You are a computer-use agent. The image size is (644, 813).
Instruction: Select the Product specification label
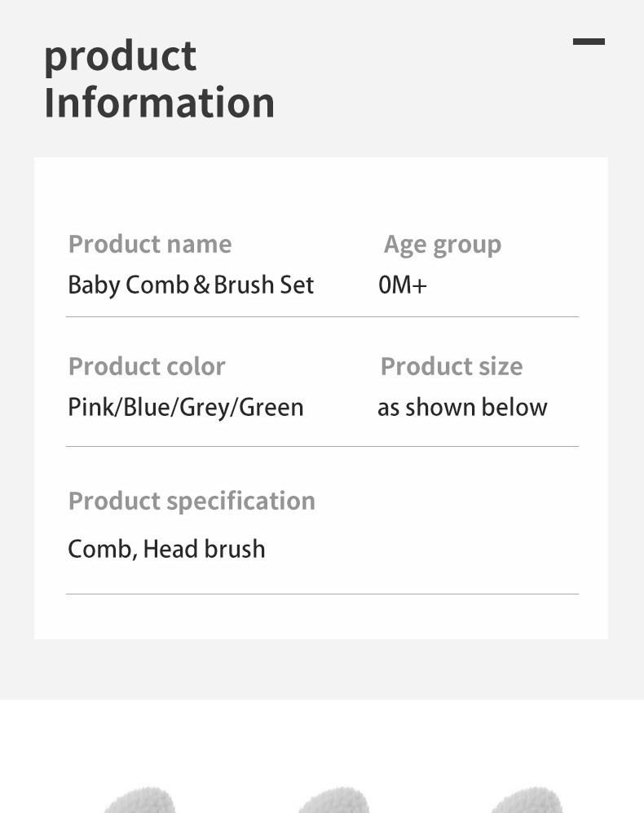(192, 500)
